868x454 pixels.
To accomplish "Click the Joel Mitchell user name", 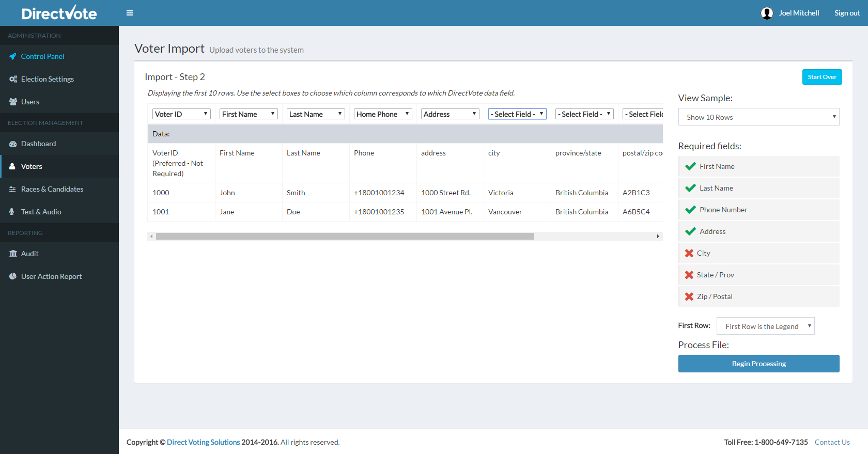I will tap(799, 13).
